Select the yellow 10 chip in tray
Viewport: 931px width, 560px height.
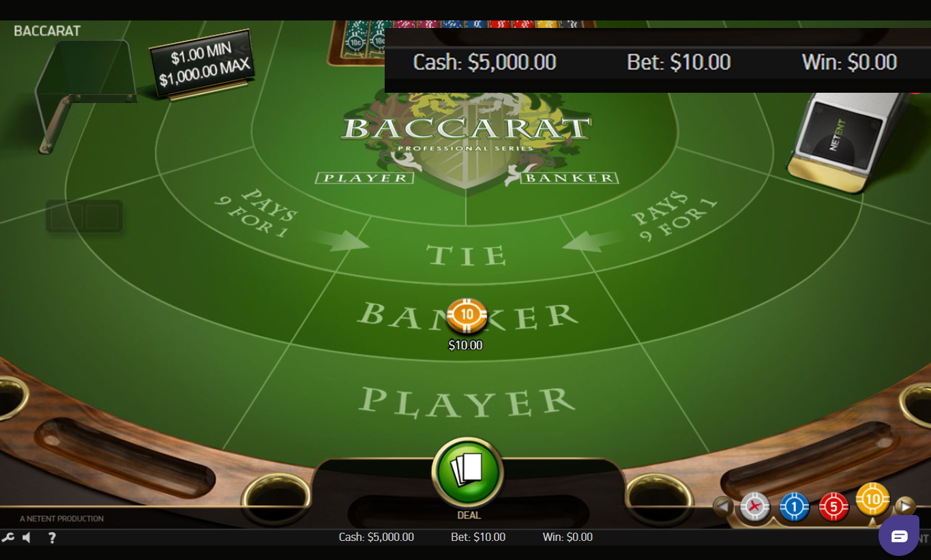[873, 499]
